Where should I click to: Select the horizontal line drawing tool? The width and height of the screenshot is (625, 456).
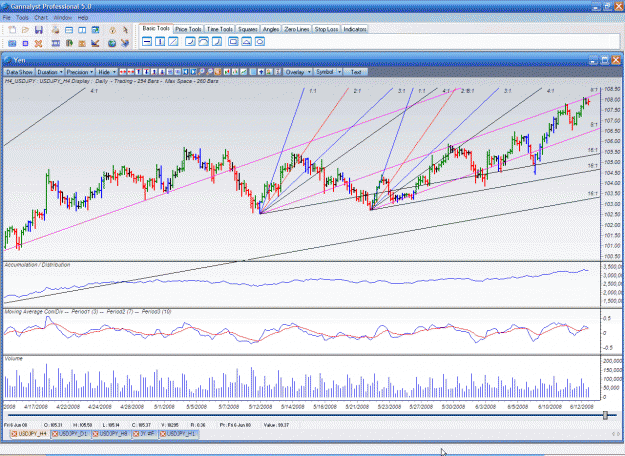147,41
